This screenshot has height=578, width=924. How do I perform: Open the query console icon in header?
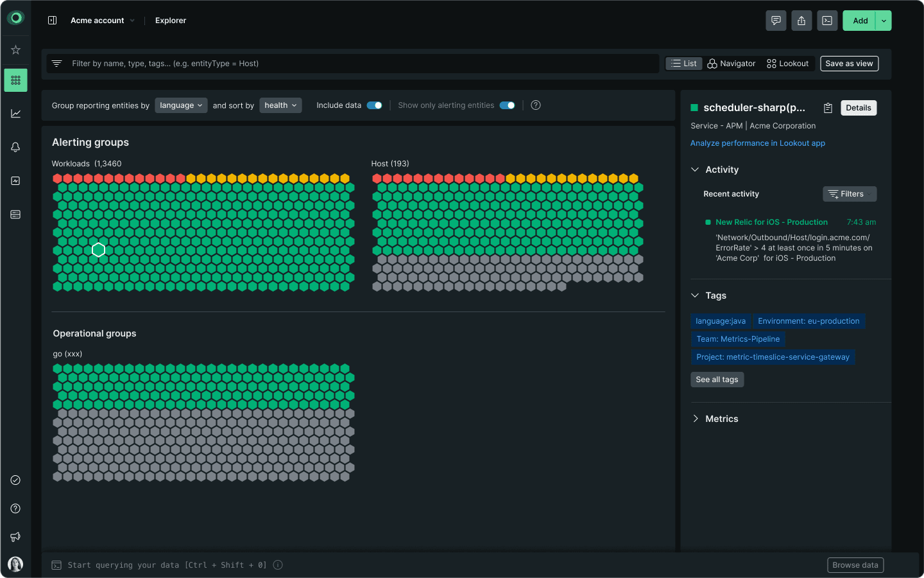tap(827, 21)
